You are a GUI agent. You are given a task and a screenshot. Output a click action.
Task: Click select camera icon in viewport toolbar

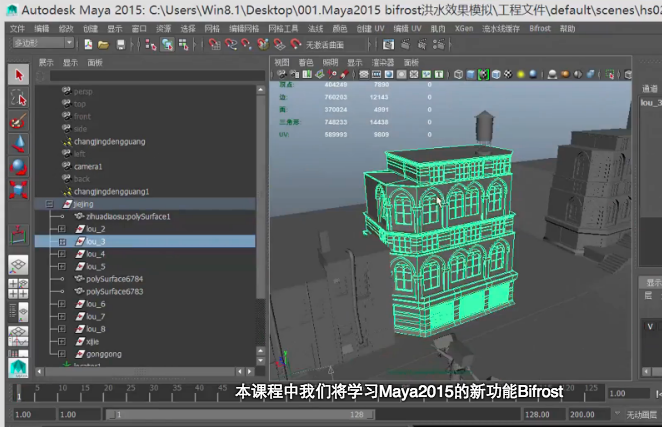[282, 74]
